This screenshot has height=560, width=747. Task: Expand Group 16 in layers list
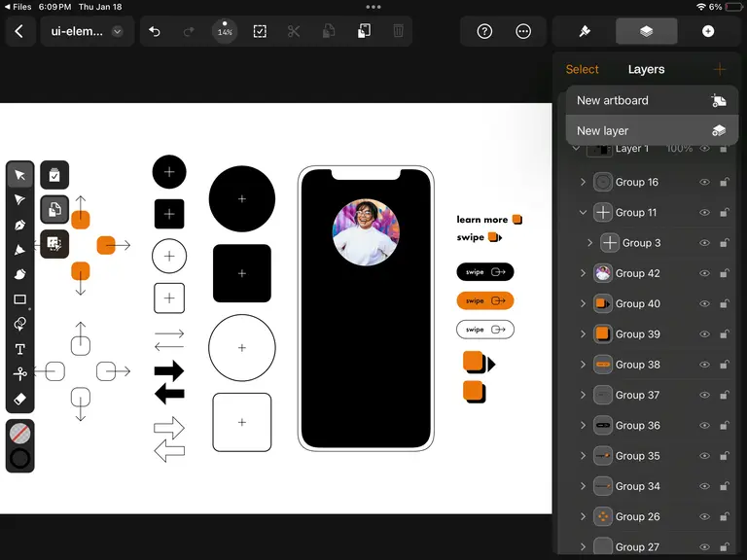click(x=583, y=182)
